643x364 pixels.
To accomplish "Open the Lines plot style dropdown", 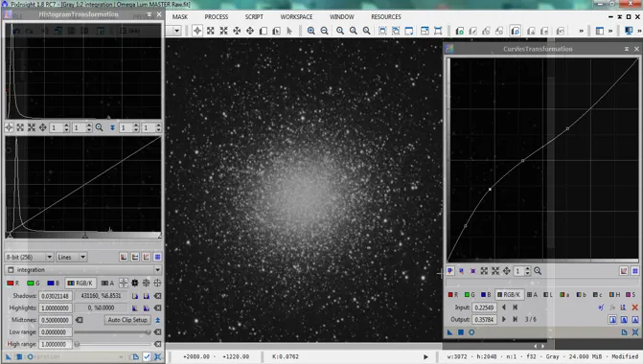I will [71, 257].
